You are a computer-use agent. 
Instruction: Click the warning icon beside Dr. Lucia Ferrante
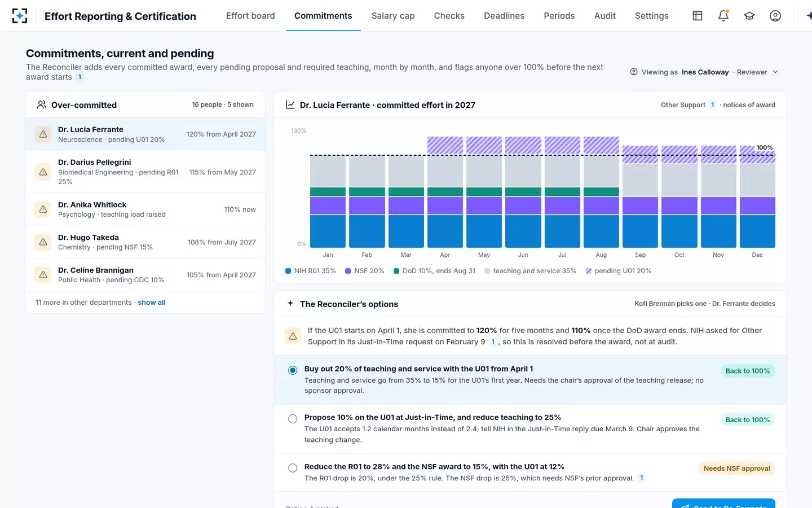point(43,134)
